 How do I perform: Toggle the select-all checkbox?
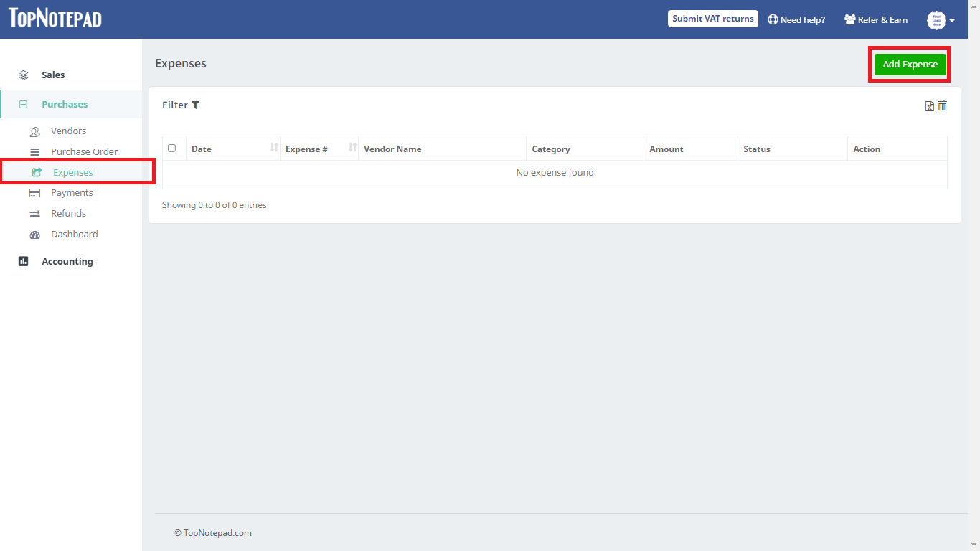tap(171, 148)
